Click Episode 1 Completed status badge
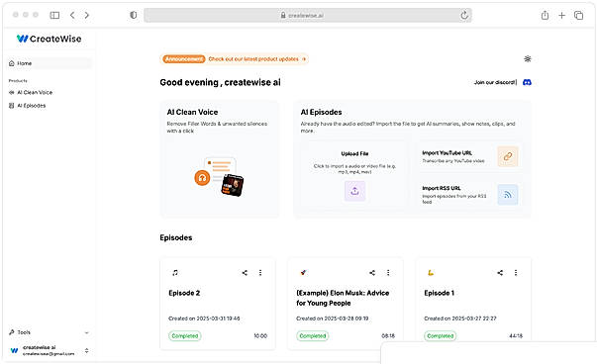 [x=441, y=336]
